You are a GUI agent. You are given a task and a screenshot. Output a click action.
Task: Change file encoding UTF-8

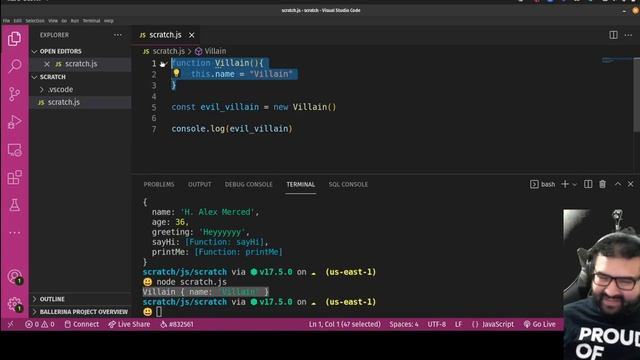coord(436,324)
